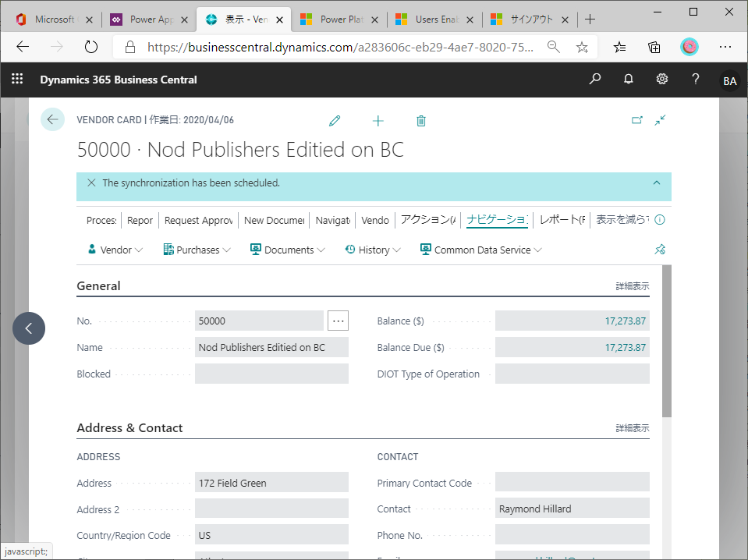748x560 pixels.
Task: Click the browser address bar URL
Action: tap(340, 47)
